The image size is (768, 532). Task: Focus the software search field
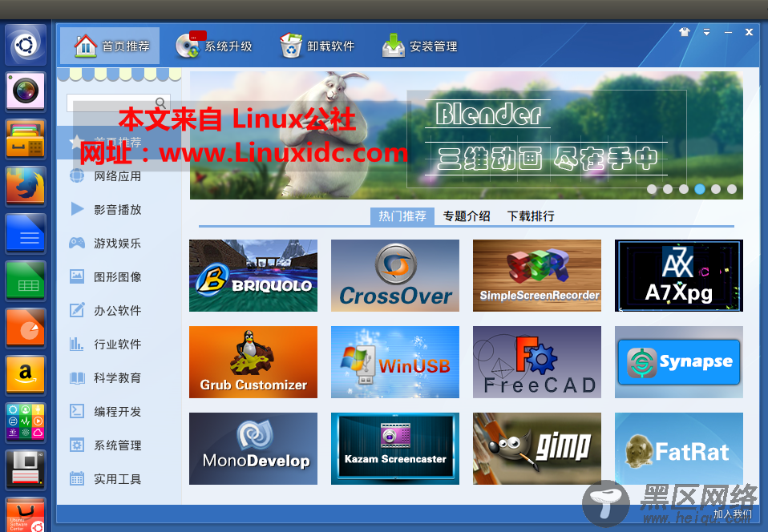[x=118, y=103]
